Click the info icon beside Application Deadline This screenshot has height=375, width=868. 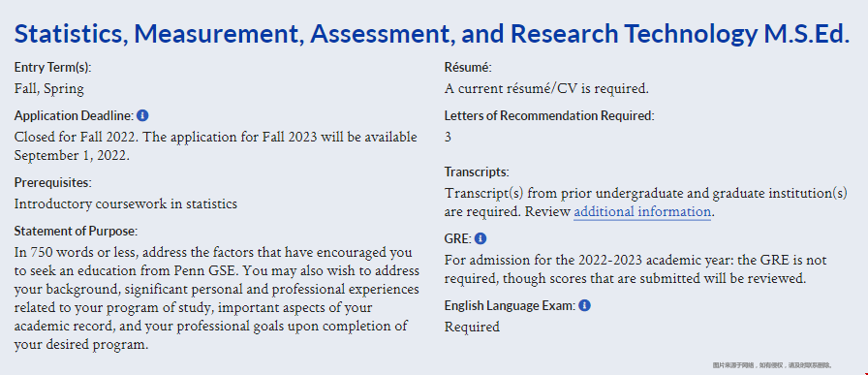[142, 115]
